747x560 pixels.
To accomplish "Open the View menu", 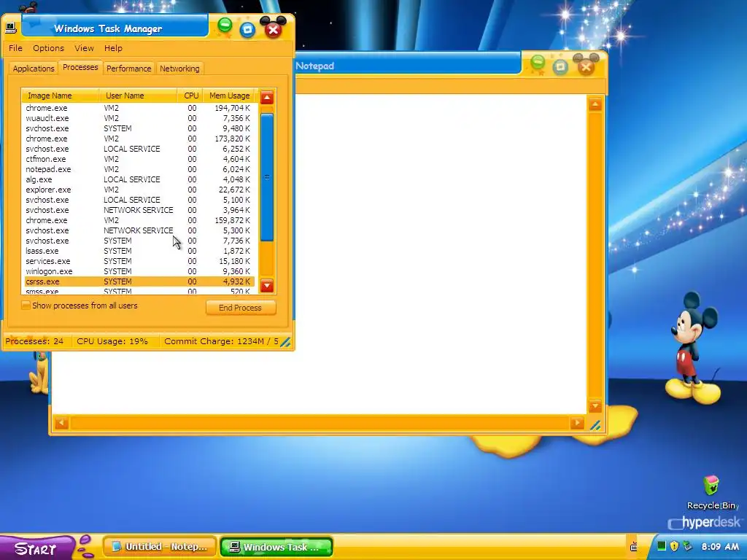I will 84,48.
